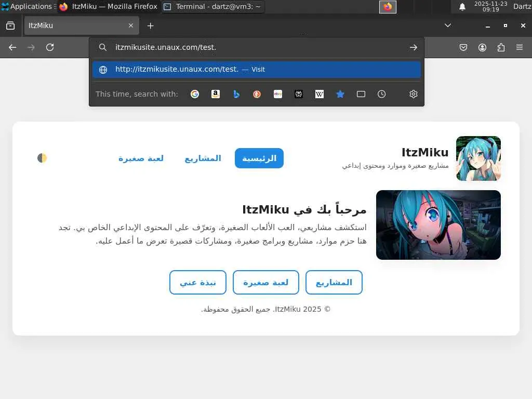Click the ItzMiku site title heading
This screenshot has width=532, height=399.
point(425,152)
